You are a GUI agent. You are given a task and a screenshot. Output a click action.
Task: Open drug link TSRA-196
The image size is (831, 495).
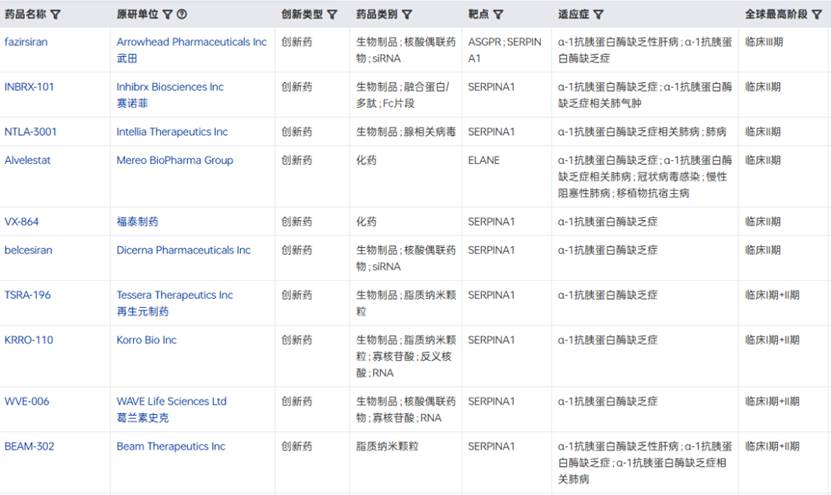pyautogui.click(x=28, y=295)
